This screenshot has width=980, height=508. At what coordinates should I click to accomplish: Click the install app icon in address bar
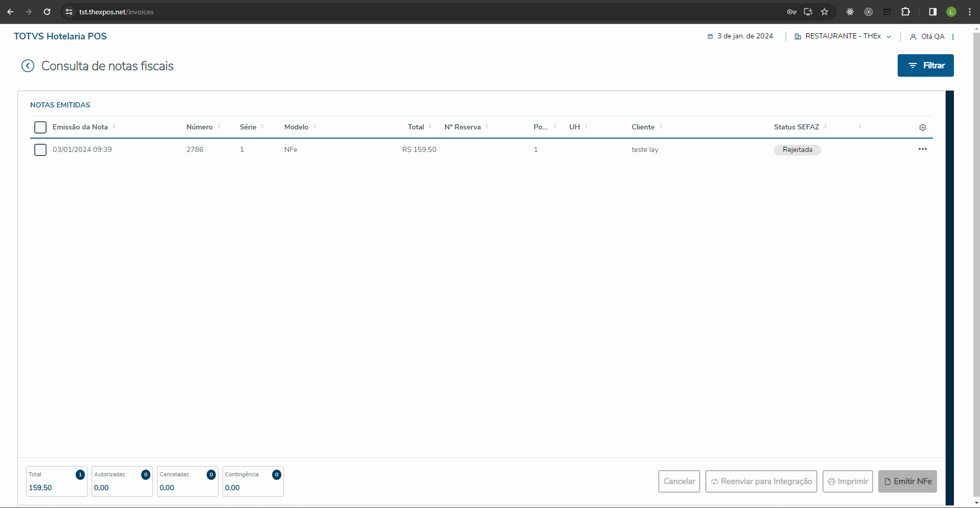(808, 12)
